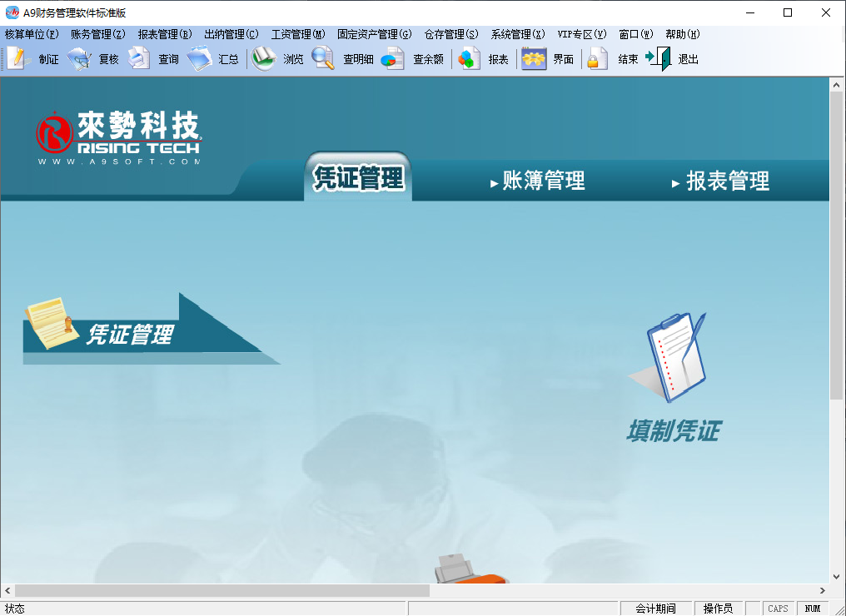Switch to the 报表管理 tab
This screenshot has height=616, width=846.
(x=721, y=181)
